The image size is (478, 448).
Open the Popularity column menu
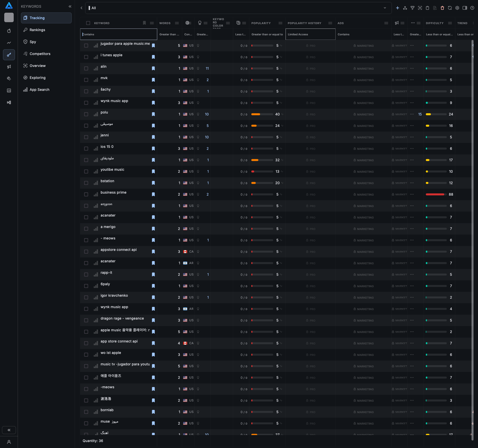click(x=280, y=23)
